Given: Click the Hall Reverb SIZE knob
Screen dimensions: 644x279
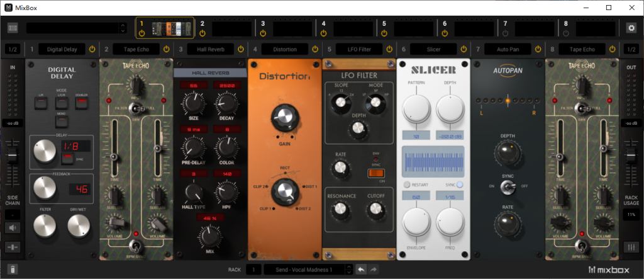Looking at the screenshot, I should click(193, 104).
